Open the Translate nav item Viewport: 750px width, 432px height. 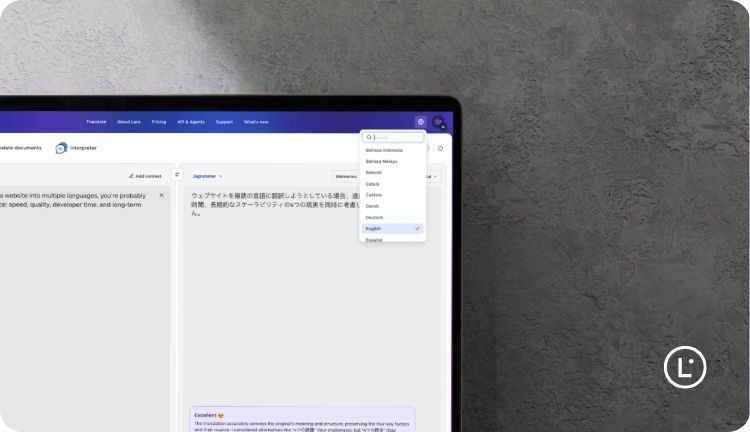[x=96, y=122]
